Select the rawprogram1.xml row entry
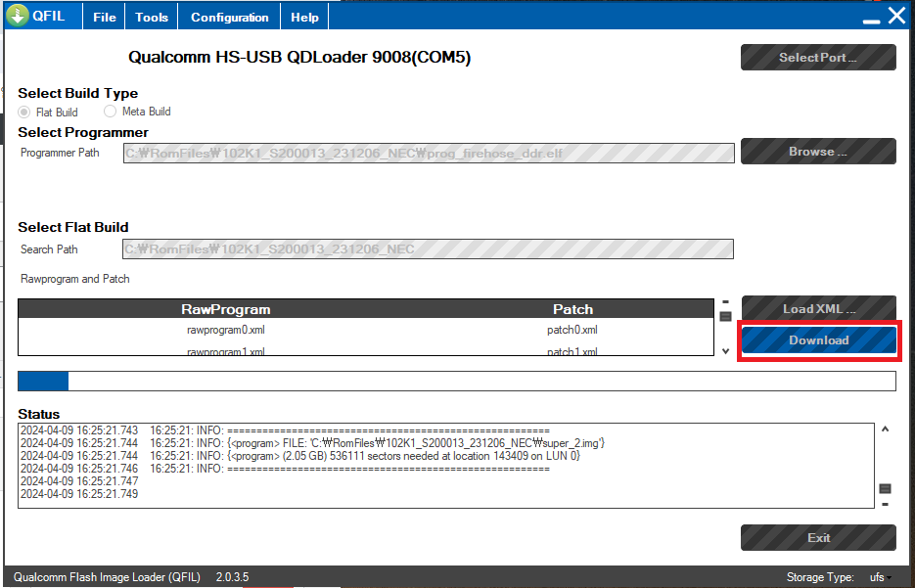The height and width of the screenshot is (588, 915). (226, 351)
